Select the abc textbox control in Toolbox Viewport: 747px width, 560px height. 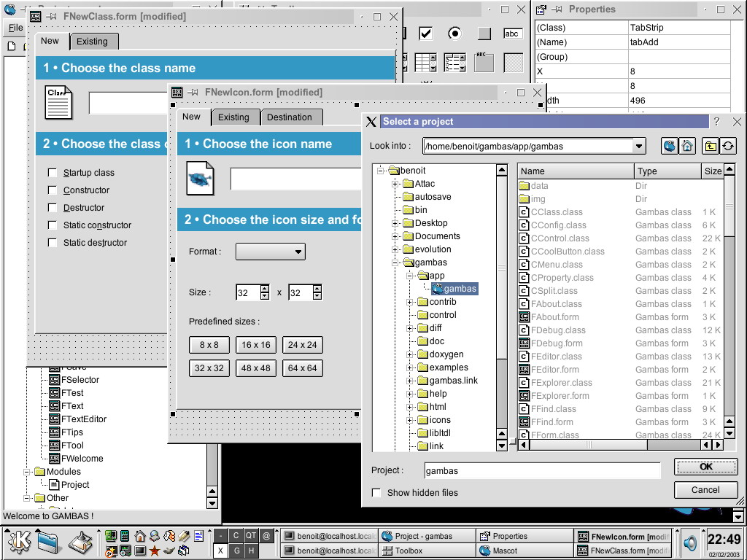click(x=513, y=34)
